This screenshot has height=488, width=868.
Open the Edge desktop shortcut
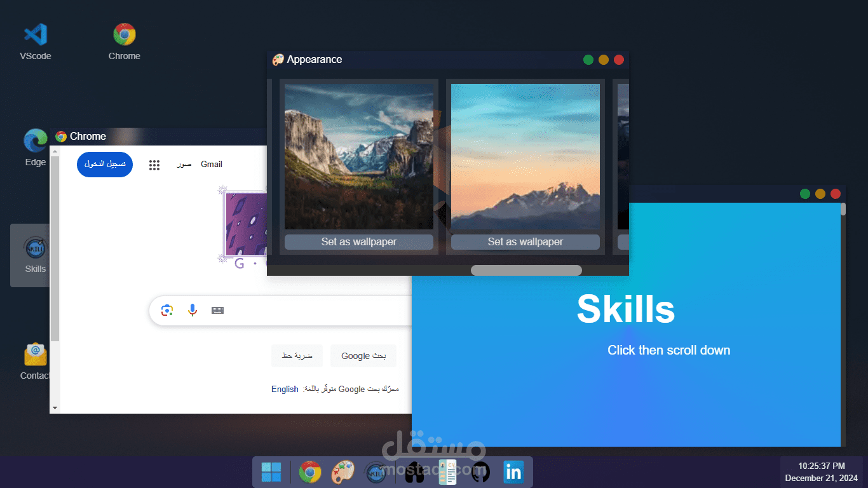point(35,147)
